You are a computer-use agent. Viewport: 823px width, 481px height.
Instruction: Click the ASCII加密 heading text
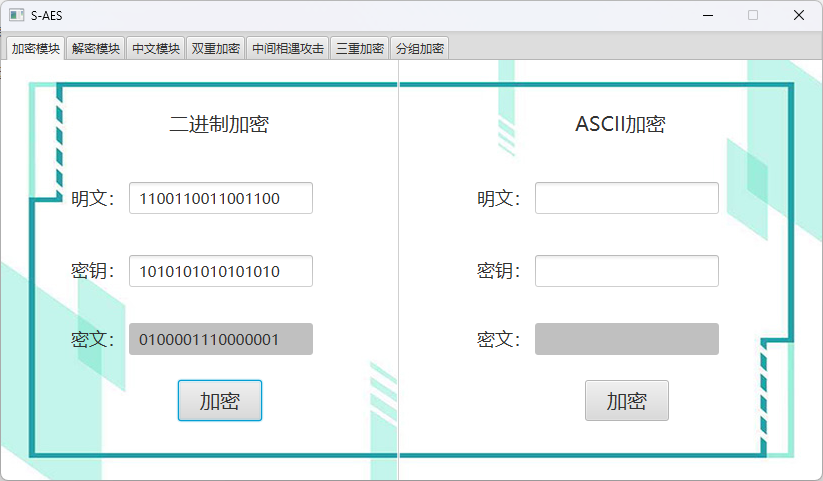pos(620,124)
